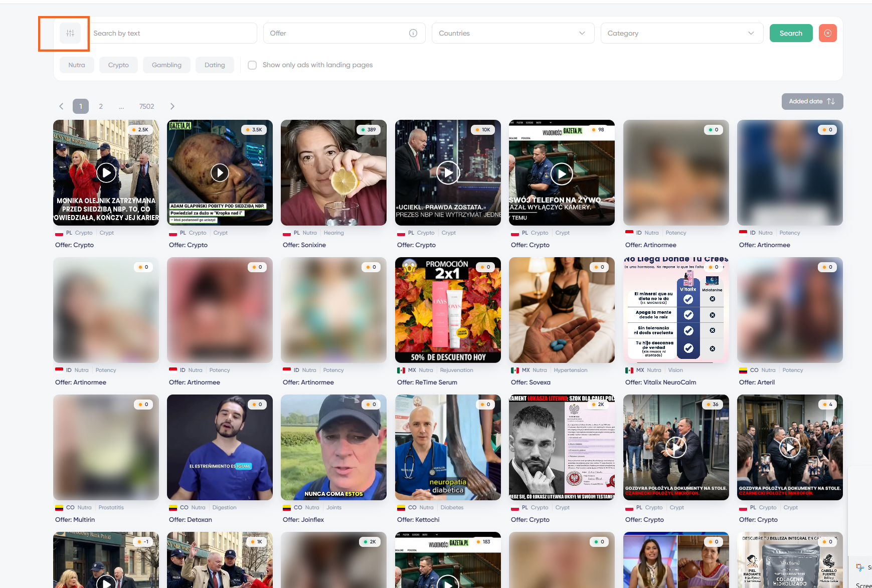This screenshot has width=872, height=588.
Task: Click the 'Hypertension' tag
Action: [571, 370]
